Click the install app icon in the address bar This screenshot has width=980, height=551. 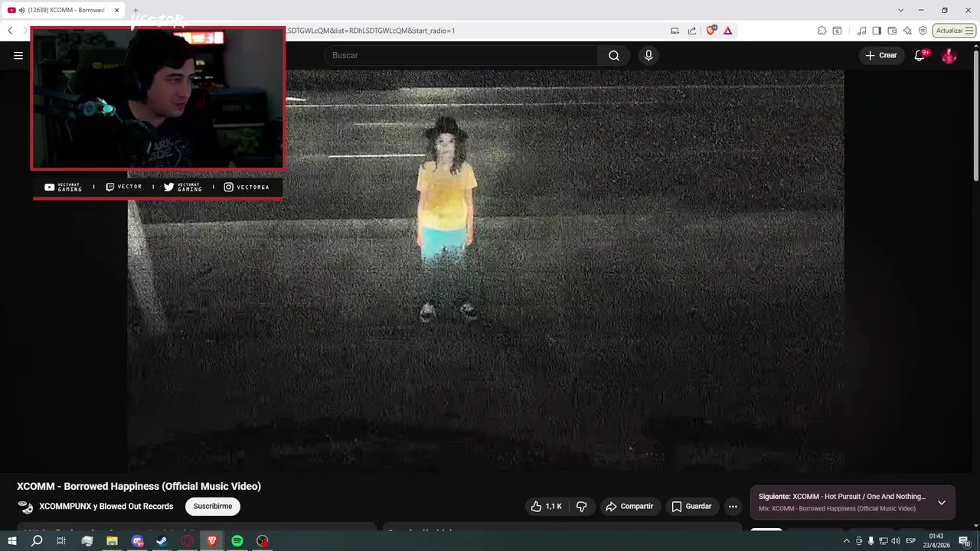point(675,31)
